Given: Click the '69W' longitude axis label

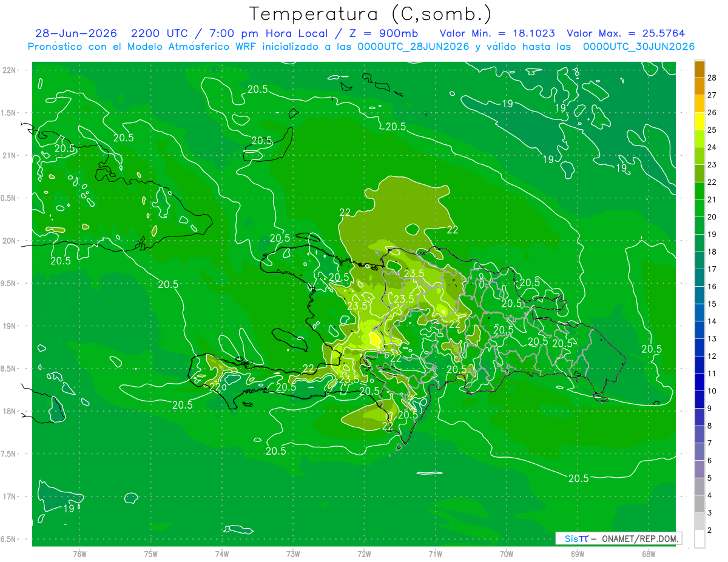Looking at the screenshot, I should tap(578, 554).
